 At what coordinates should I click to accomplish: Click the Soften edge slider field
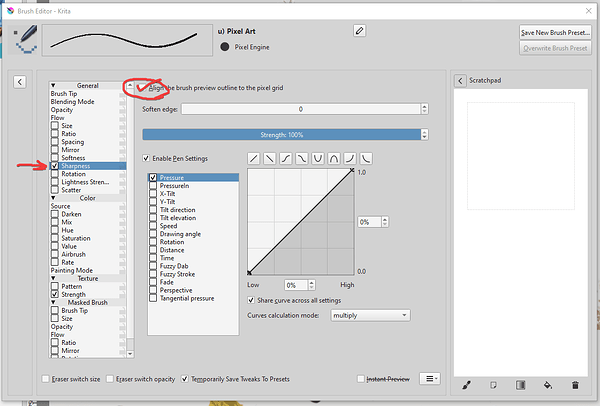pyautogui.click(x=301, y=109)
